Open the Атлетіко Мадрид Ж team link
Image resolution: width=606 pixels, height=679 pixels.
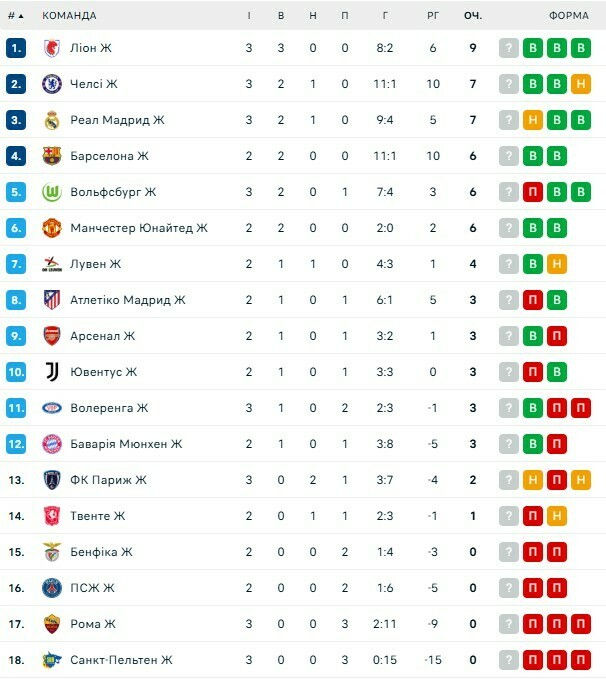pos(128,300)
